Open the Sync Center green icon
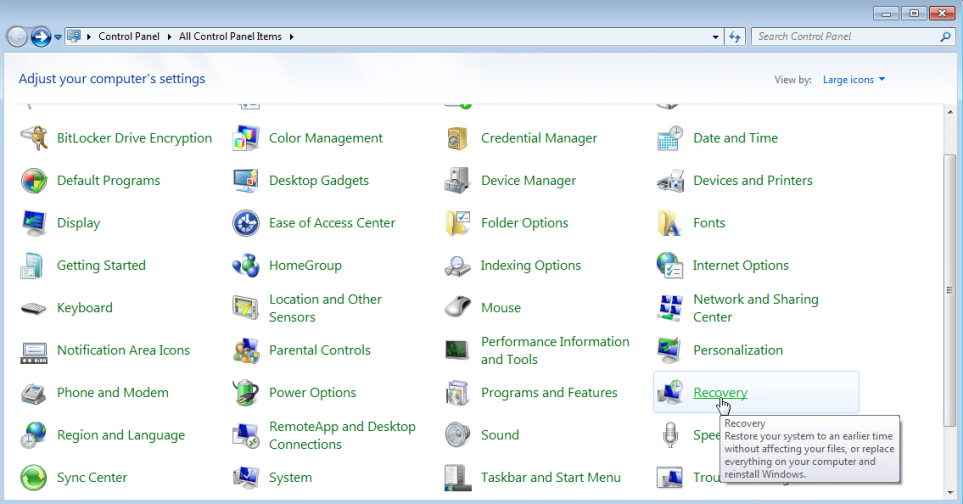The image size is (963, 504). (x=34, y=477)
